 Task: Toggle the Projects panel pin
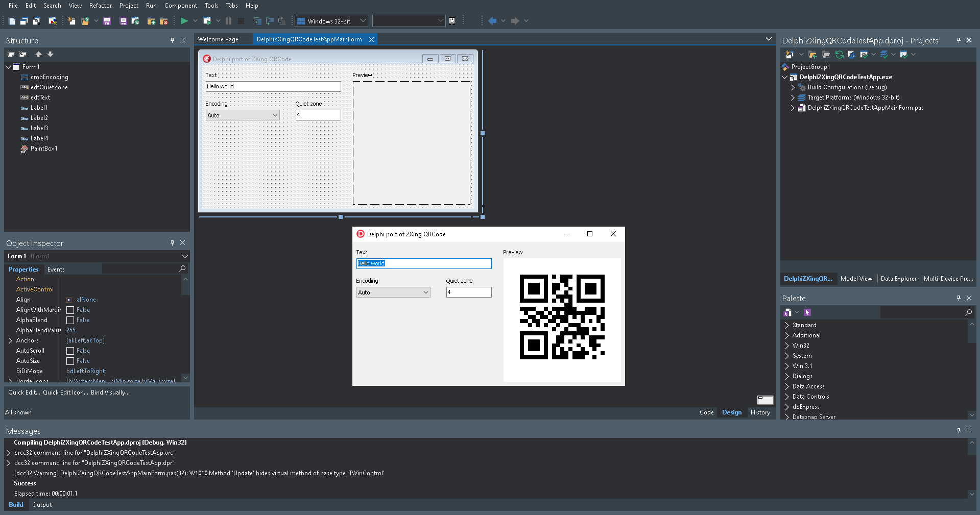(x=959, y=40)
